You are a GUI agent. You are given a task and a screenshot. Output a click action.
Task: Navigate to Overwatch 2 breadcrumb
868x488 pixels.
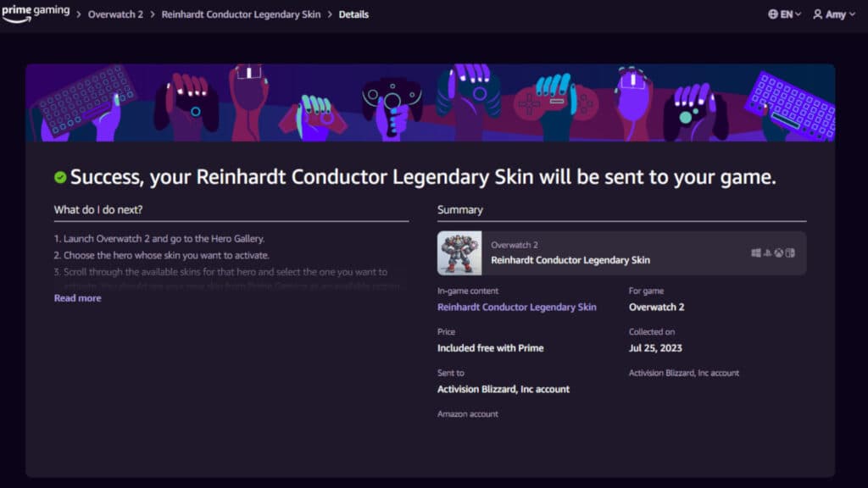coord(115,14)
